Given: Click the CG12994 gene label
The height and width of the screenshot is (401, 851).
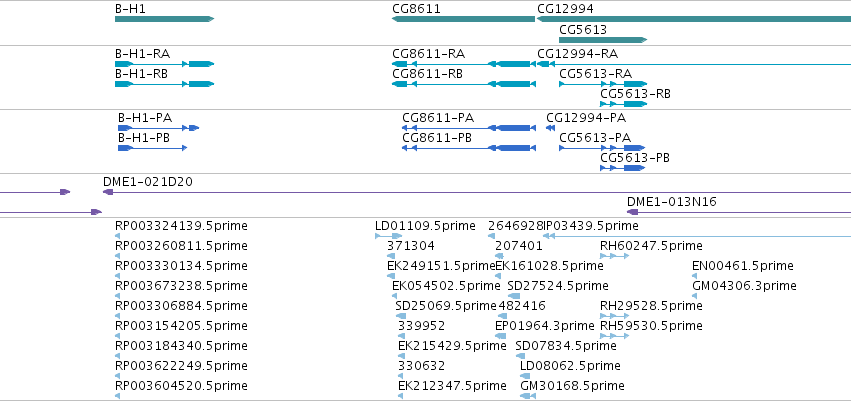Looking at the screenshot, I should pos(565,9).
